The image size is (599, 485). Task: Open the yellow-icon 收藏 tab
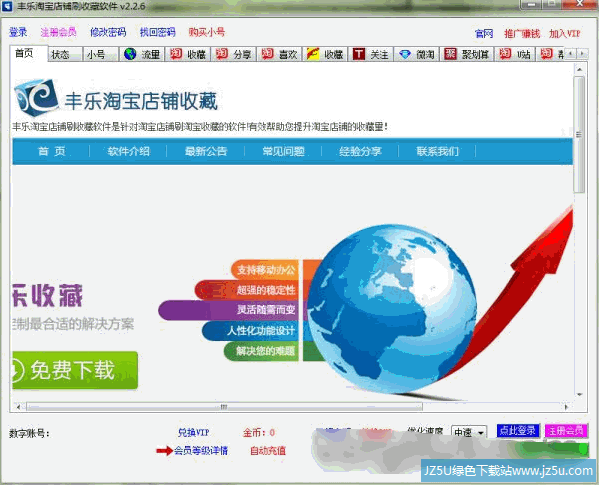tap(325, 54)
